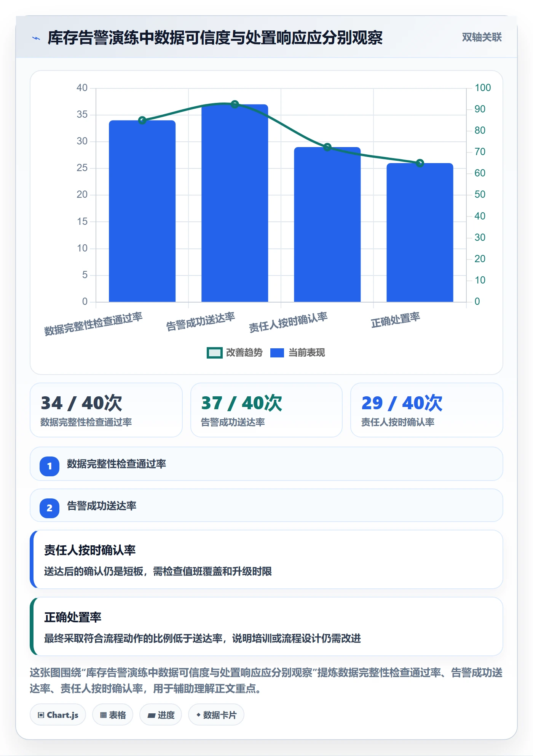Click the 进度 tag chip
Screen dimensions: 533x756
point(161,715)
